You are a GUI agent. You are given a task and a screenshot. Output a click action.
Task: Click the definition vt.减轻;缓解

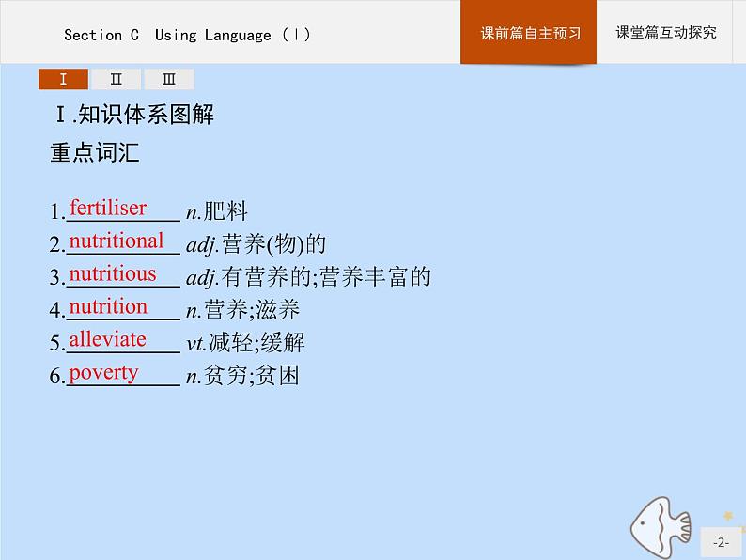[245, 343]
